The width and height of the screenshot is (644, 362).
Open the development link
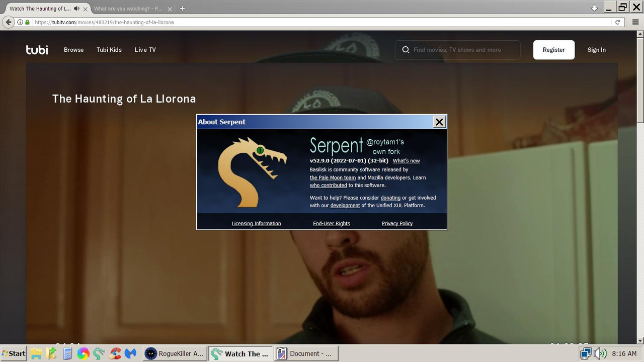[x=345, y=205]
